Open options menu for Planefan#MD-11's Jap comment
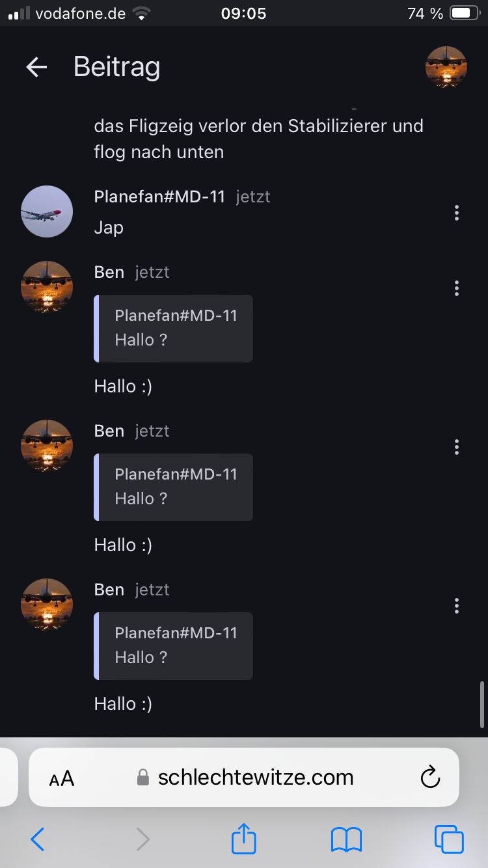 click(457, 212)
